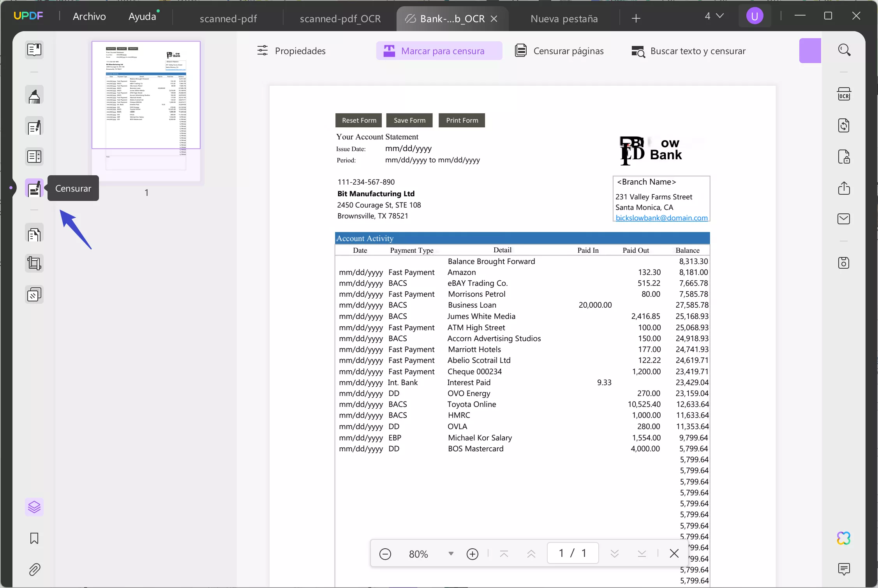Zoom out with the minus button
878x588 pixels.
(385, 554)
